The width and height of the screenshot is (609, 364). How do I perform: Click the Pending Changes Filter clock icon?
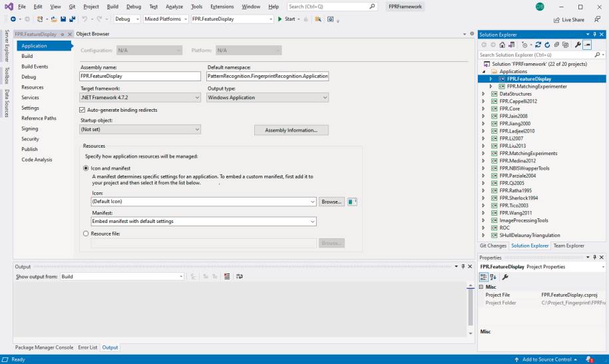pos(524,45)
